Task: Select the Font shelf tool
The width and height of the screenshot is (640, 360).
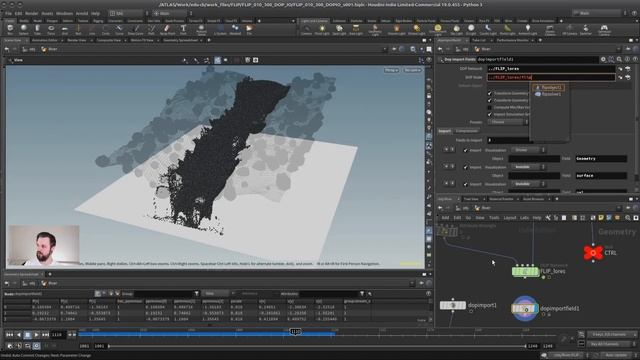Action: [x=183, y=30]
